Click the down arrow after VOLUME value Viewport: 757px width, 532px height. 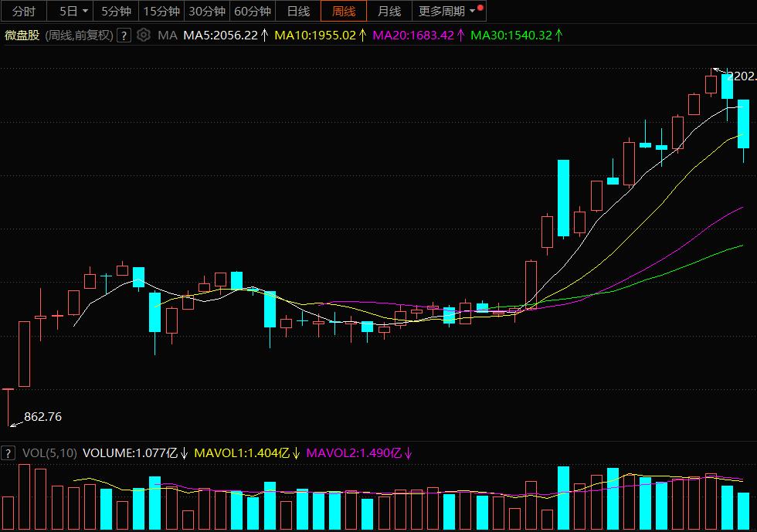(x=184, y=453)
